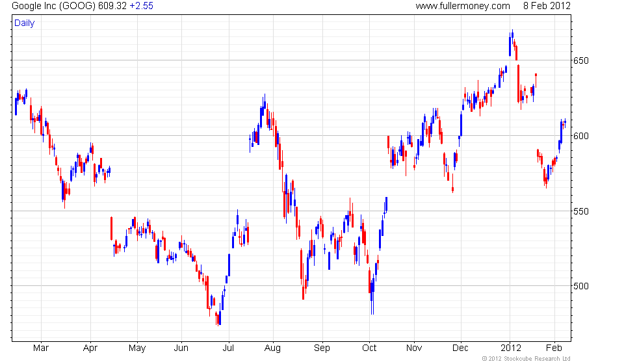The image size is (624, 364).
Task: Click the 'Sep' month axis label
Action: tap(322, 348)
